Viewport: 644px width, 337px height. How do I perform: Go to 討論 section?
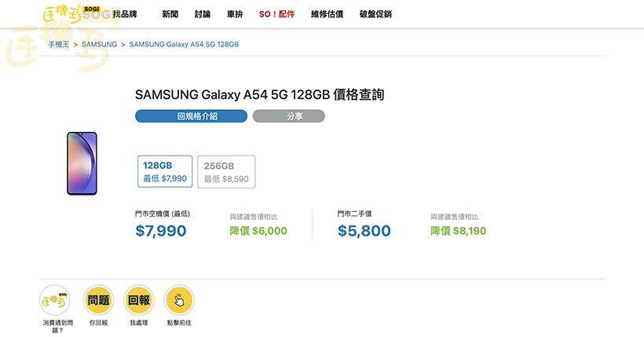tap(202, 14)
